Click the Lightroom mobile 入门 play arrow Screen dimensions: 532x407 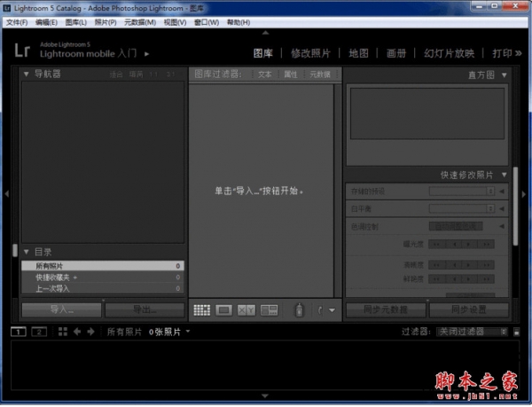146,53
